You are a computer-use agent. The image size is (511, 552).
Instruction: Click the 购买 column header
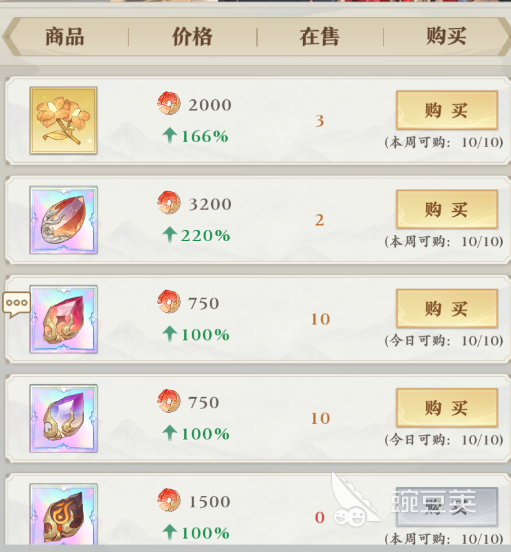click(x=446, y=37)
